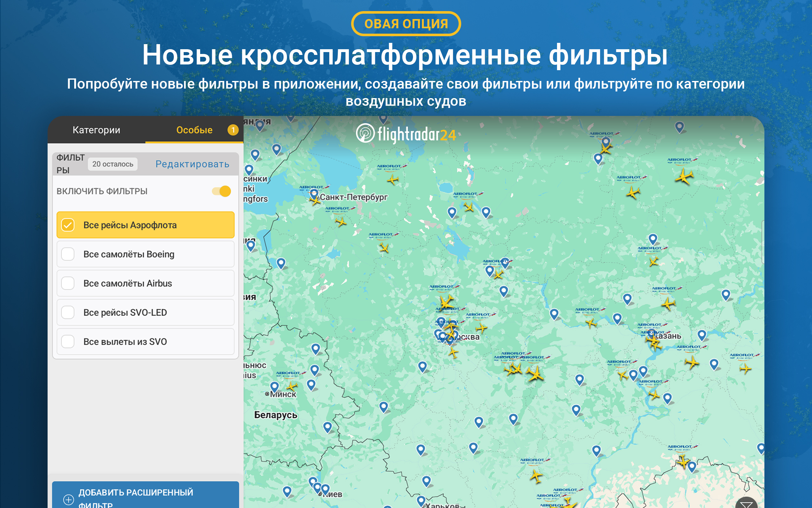This screenshot has height=508, width=812.
Task: Click the airport pin next to Минск
Action: click(274, 387)
